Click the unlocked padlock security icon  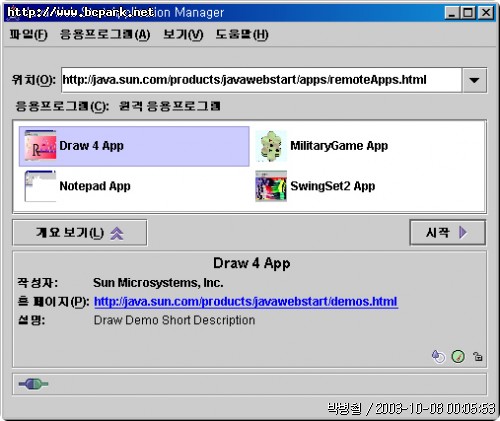pos(478,356)
